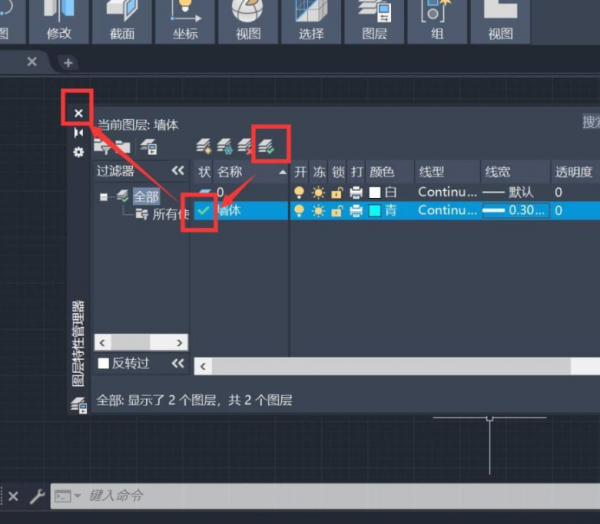The height and width of the screenshot is (524, 600).
Task: Click the layer status icon of layer 0
Action: click(204, 191)
